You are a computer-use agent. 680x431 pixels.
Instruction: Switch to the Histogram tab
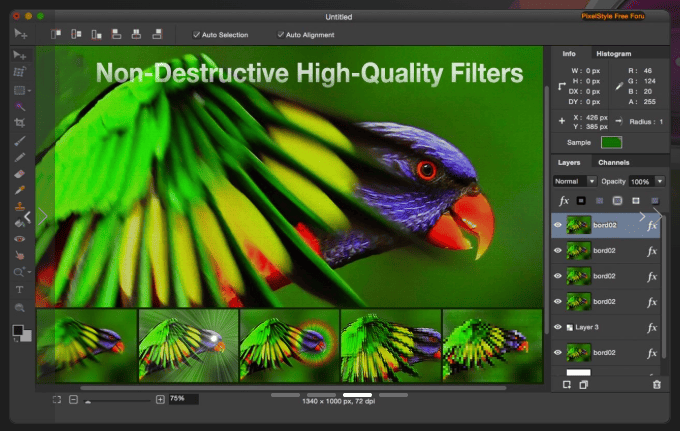point(614,54)
